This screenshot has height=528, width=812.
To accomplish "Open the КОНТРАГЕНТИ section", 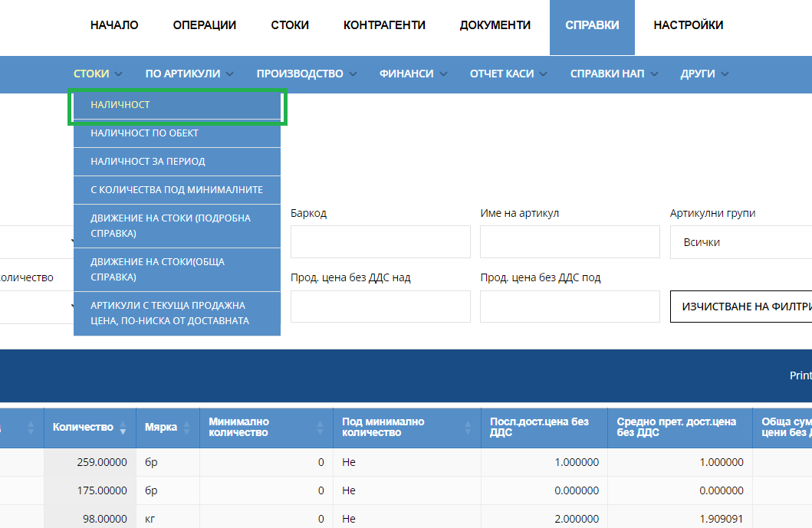I will pyautogui.click(x=384, y=25).
